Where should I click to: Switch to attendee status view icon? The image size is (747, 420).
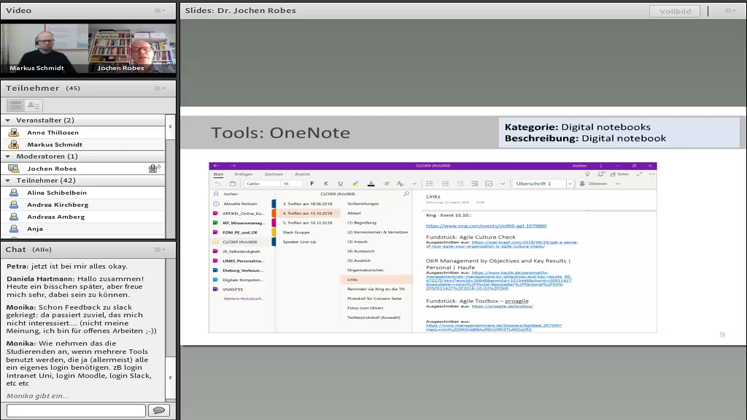(33, 105)
